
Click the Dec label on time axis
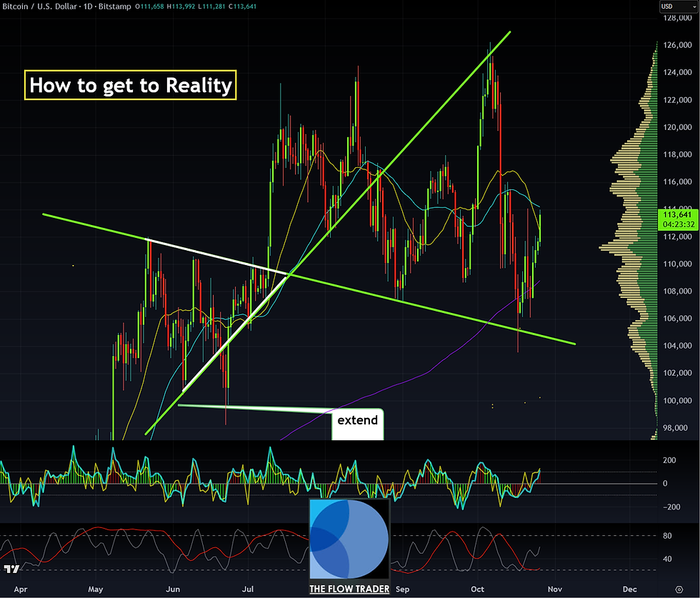pos(629,589)
